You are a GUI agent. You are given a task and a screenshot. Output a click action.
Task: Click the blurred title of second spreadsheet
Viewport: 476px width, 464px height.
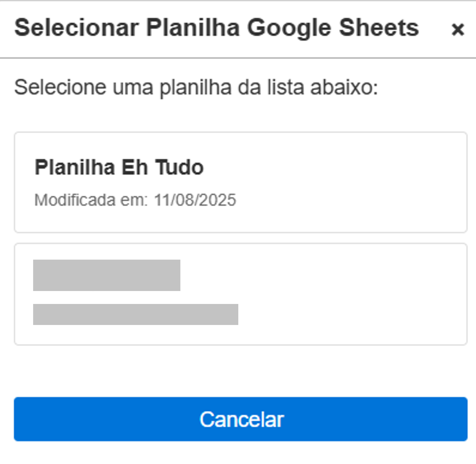click(x=107, y=275)
